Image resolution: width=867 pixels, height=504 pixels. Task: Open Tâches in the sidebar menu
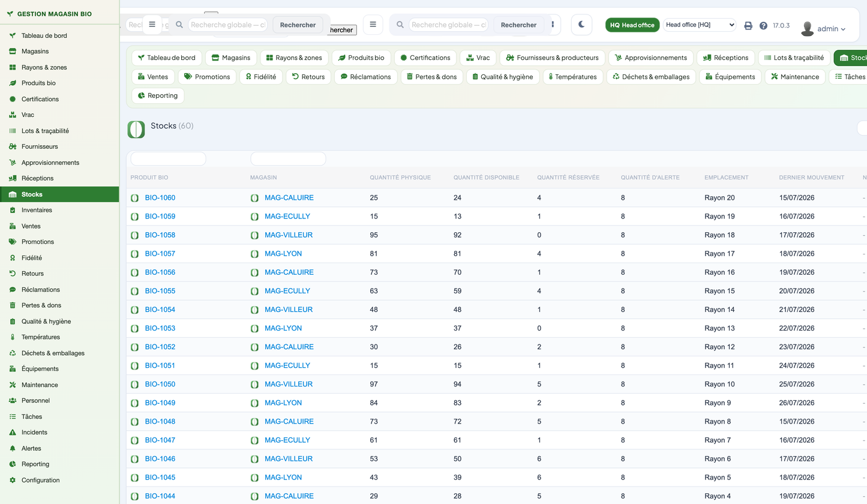[59, 416]
